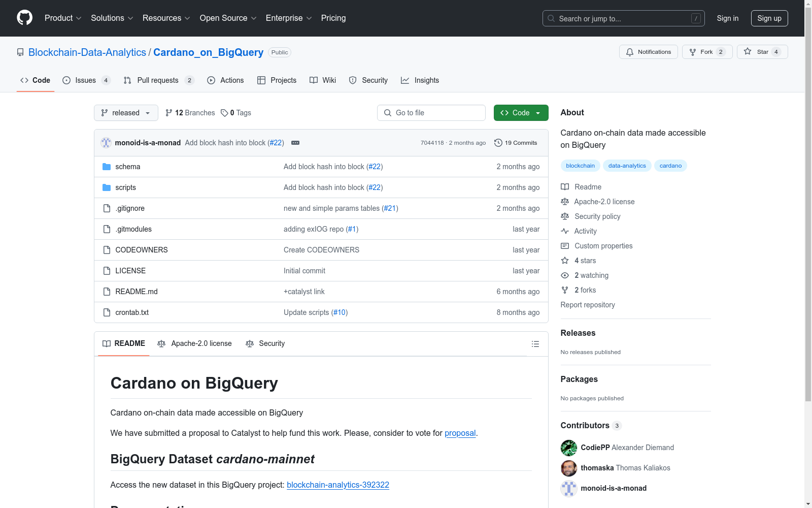Image resolution: width=812 pixels, height=508 pixels.
Task: Click the 0 Tags link
Action: coord(236,113)
